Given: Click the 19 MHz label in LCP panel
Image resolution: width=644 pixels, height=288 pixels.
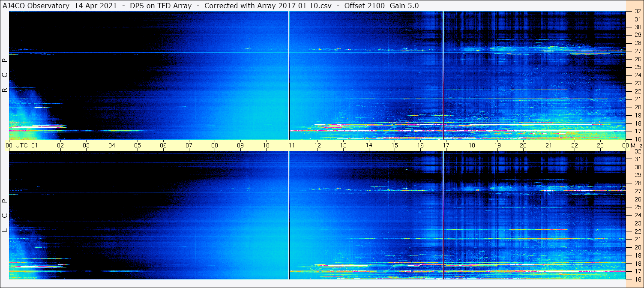Looking at the screenshot, I should point(638,255).
